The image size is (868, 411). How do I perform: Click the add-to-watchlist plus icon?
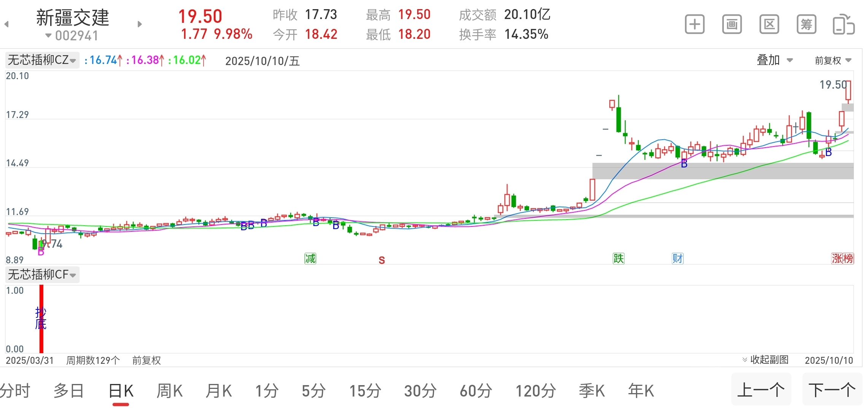(695, 25)
